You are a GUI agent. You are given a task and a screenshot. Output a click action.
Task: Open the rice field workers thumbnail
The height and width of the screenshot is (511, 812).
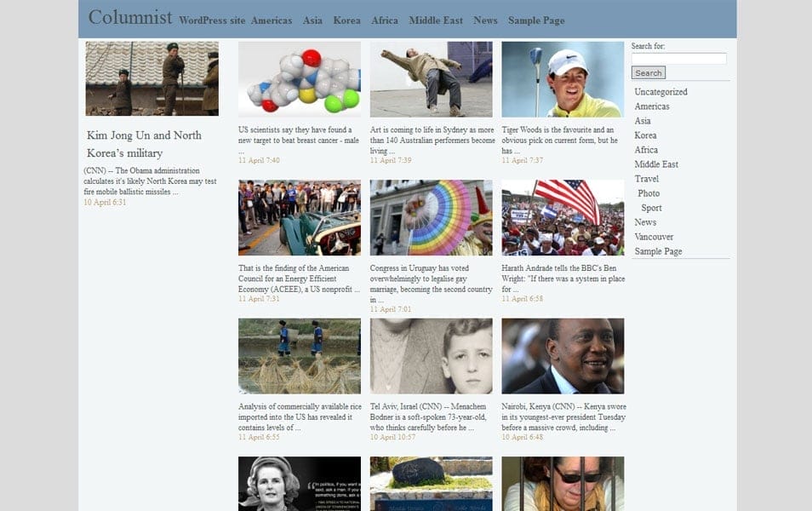[x=299, y=356]
